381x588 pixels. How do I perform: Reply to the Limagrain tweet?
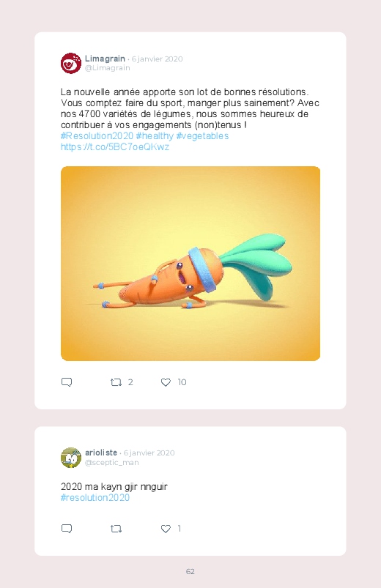67,382
